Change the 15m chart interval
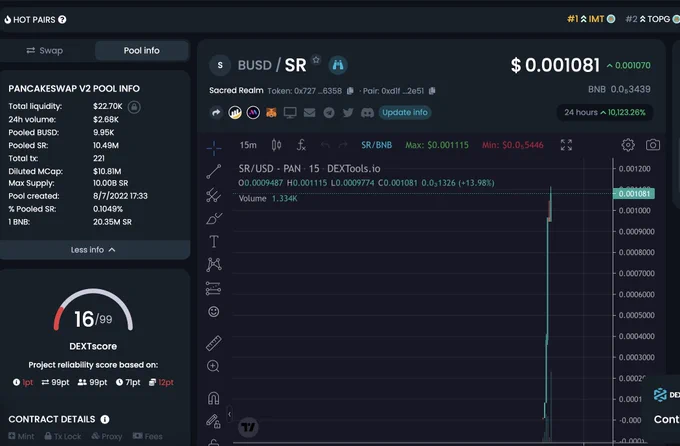This screenshot has width=680, height=446. (248, 145)
